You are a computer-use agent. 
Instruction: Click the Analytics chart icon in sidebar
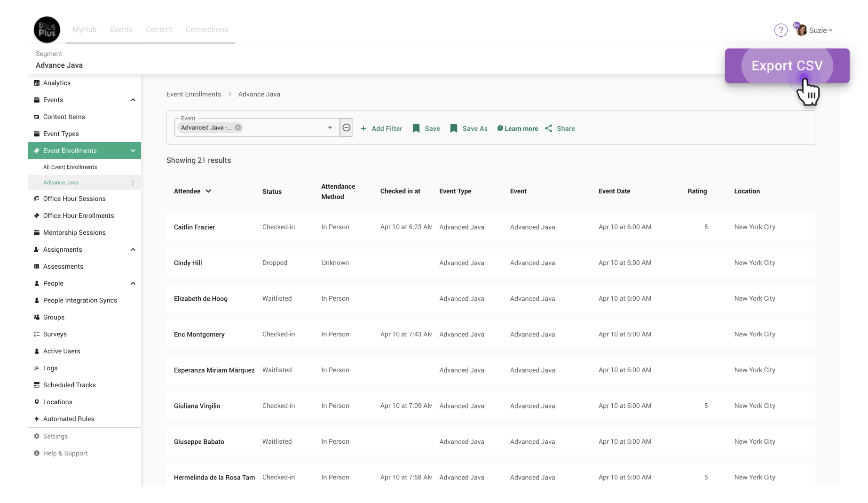pos(37,83)
